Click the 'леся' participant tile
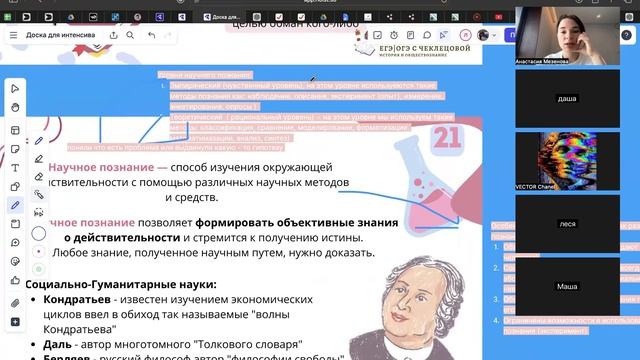The height and width of the screenshot is (360, 640). pyautogui.click(x=567, y=224)
